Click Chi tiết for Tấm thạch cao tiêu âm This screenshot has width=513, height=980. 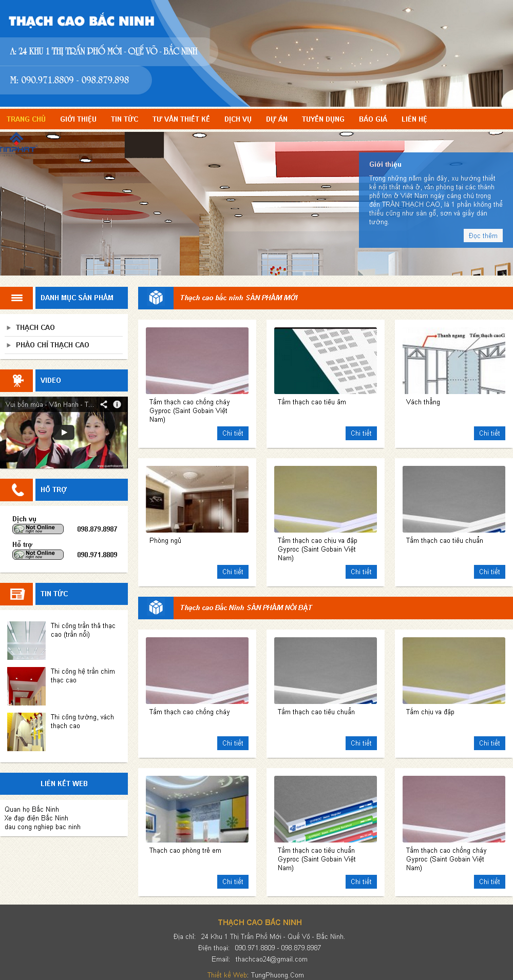pyautogui.click(x=361, y=434)
